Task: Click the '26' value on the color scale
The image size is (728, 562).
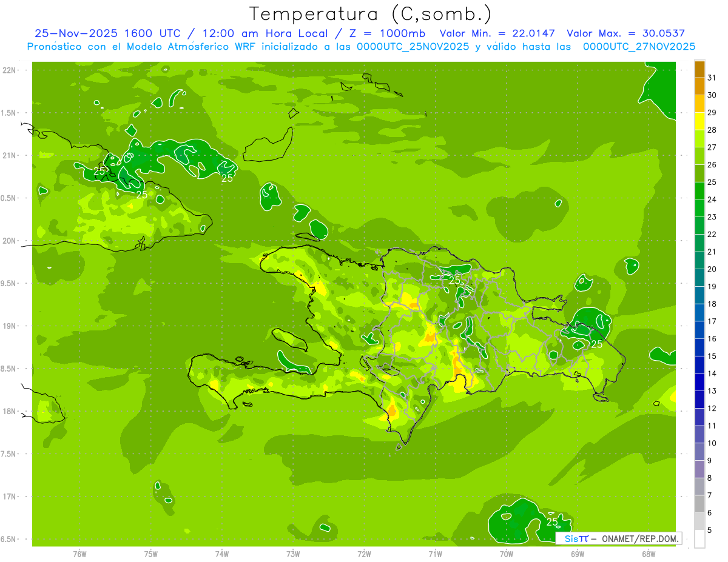Action: point(712,165)
